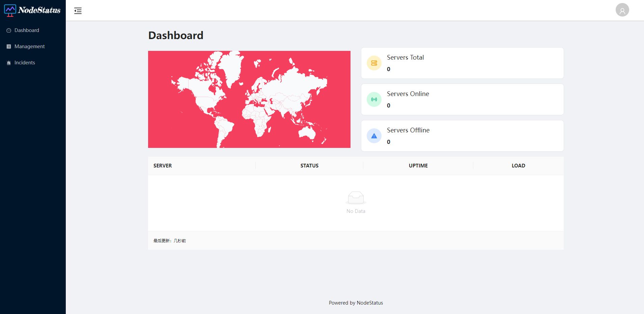Open the Dashboard menu item
The width and height of the screenshot is (644, 314).
(27, 30)
